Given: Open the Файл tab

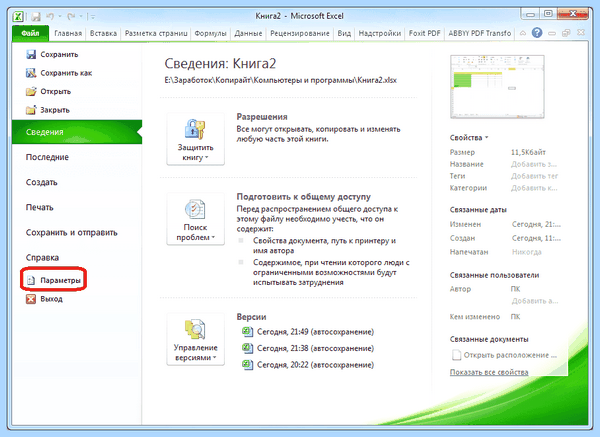Looking at the screenshot, I should click(x=30, y=33).
